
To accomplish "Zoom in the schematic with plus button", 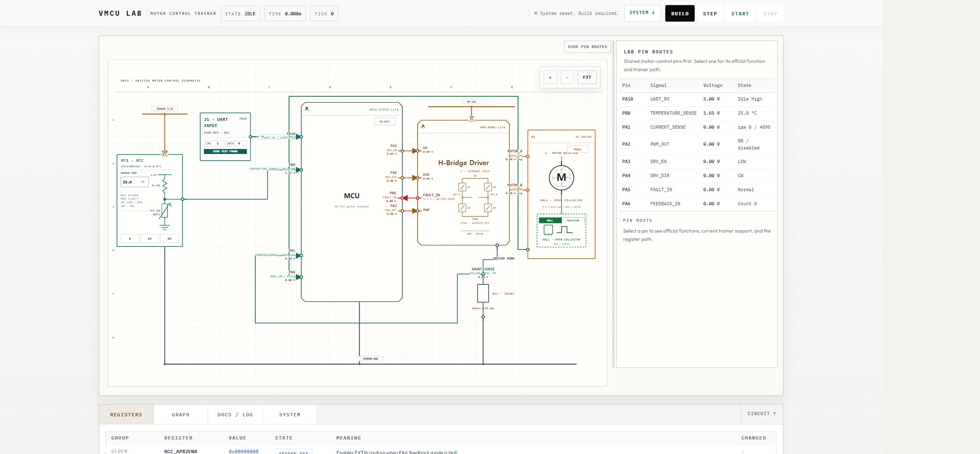I will pos(550,77).
